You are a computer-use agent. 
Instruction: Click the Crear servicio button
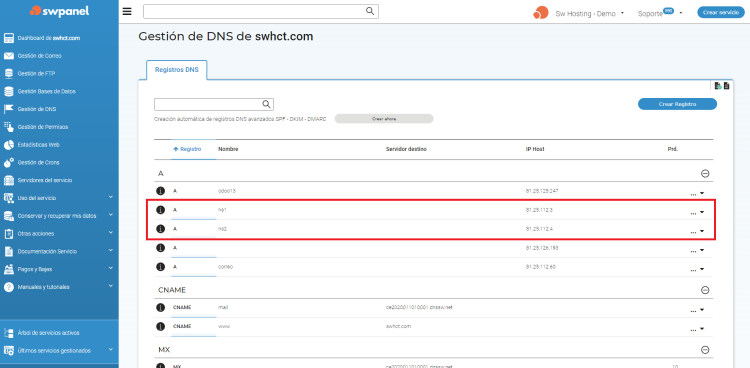coord(721,13)
